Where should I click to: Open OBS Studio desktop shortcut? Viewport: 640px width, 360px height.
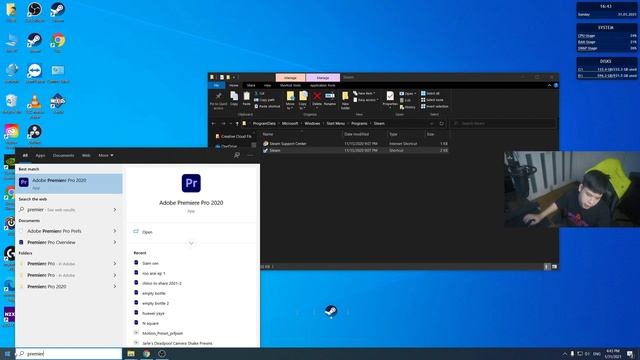35,12
